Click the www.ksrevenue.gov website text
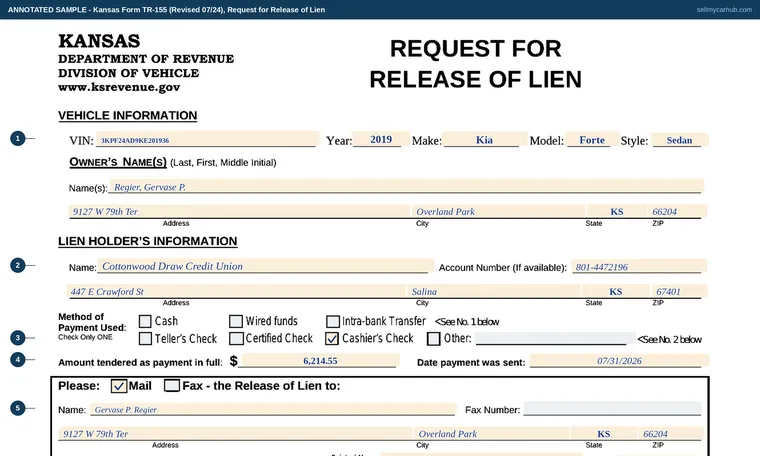 119,87
